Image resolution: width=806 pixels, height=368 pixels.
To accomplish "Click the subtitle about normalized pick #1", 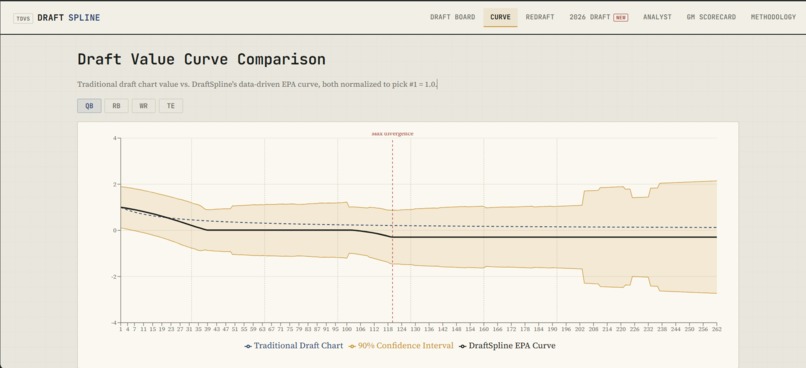I will [258, 84].
